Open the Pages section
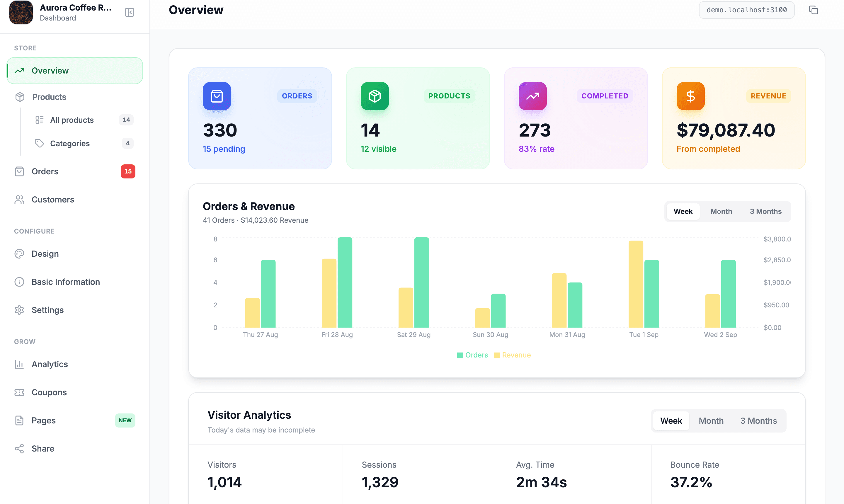The image size is (844, 504). (x=75, y=421)
